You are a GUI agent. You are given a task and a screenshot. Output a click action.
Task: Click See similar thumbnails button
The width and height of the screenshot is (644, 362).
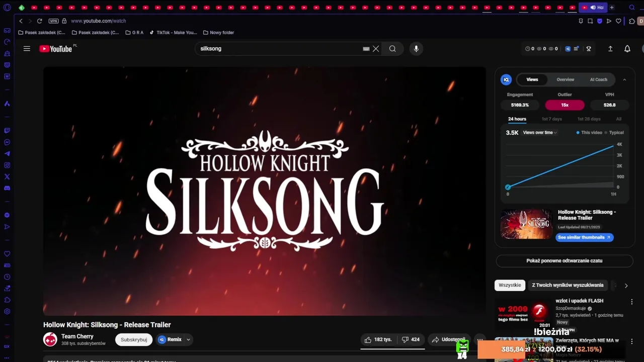(585, 237)
